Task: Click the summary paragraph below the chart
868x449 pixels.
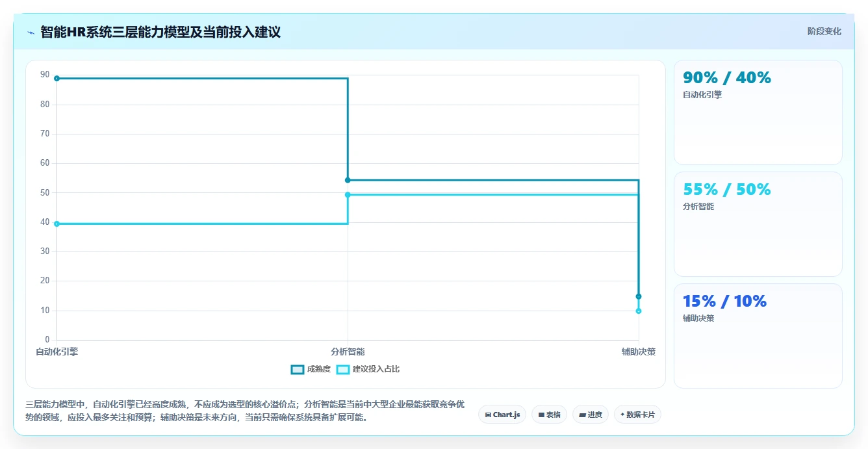Action: click(245, 411)
